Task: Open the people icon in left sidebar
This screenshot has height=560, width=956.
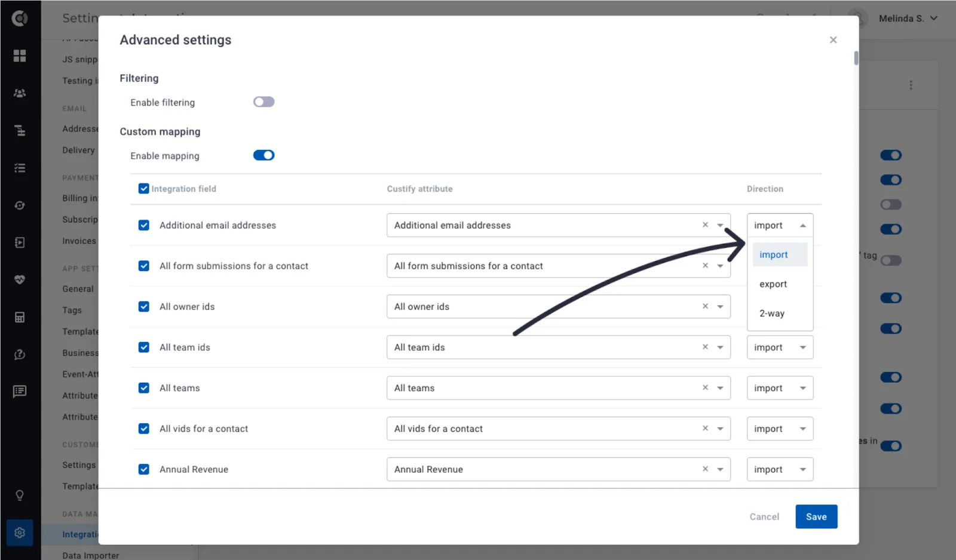Action: pyautogui.click(x=20, y=93)
